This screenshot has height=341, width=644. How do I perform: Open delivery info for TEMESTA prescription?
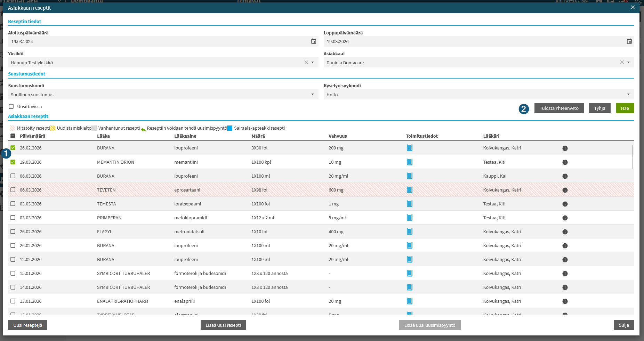tap(410, 204)
